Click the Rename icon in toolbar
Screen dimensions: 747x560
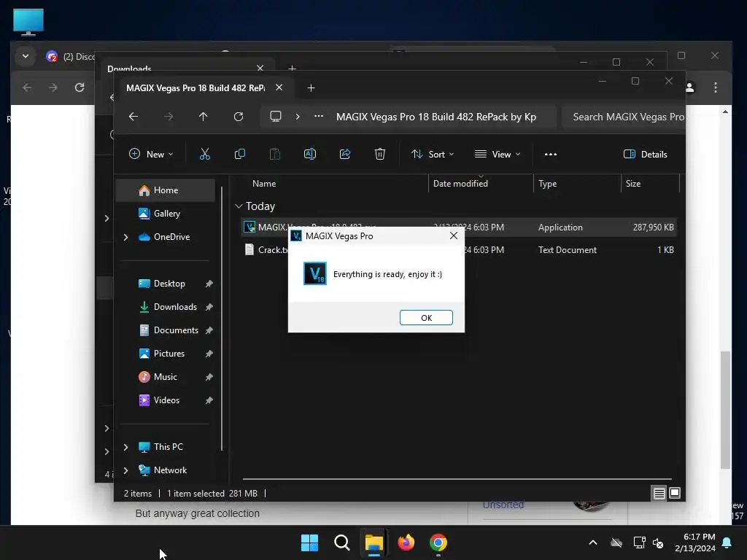tap(309, 154)
